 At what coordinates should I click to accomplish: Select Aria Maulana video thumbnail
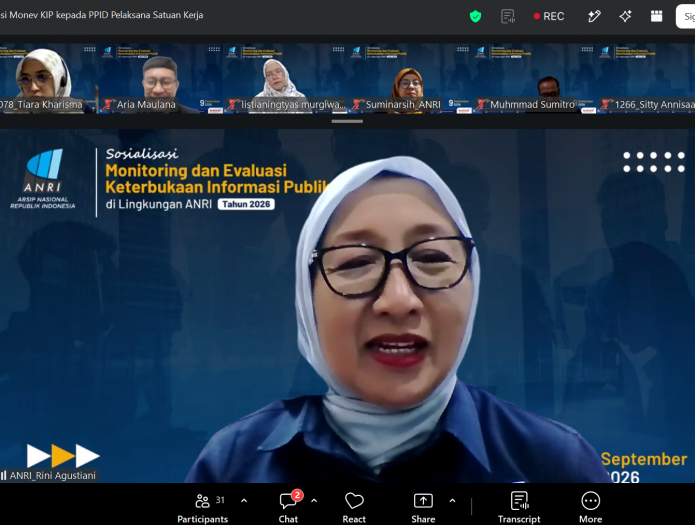coord(160,79)
